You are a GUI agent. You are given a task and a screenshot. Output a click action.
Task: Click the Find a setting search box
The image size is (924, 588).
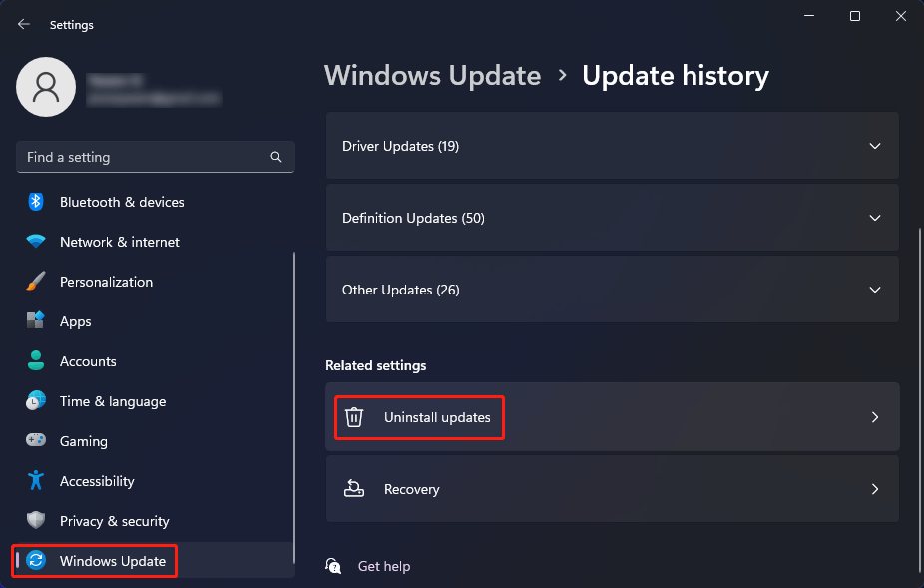(145, 157)
